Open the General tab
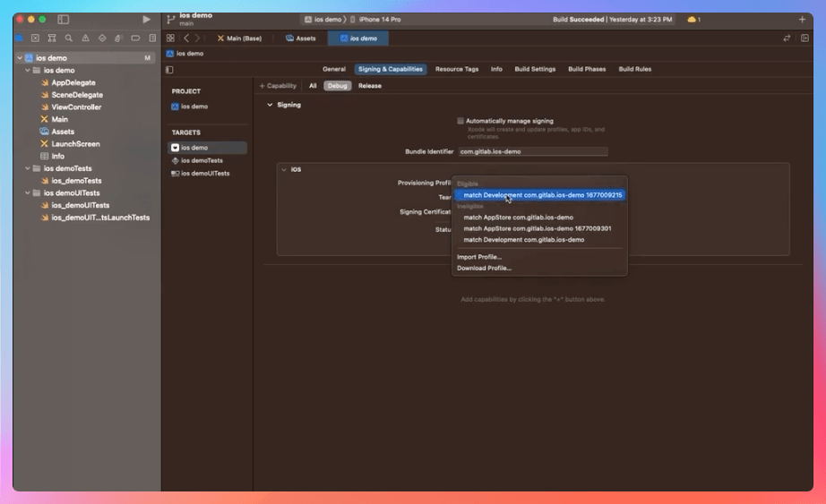The width and height of the screenshot is (826, 504). point(334,69)
